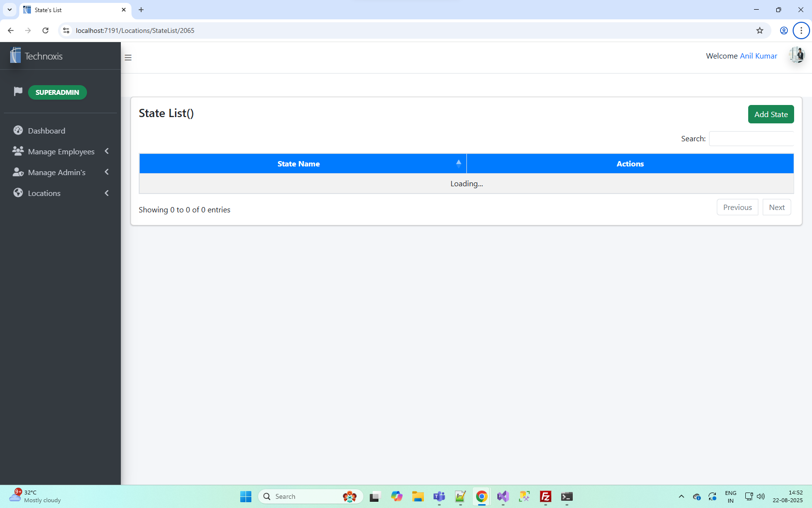Click the Manage Employees group icon
This screenshot has width=812, height=508.
pyautogui.click(x=18, y=151)
